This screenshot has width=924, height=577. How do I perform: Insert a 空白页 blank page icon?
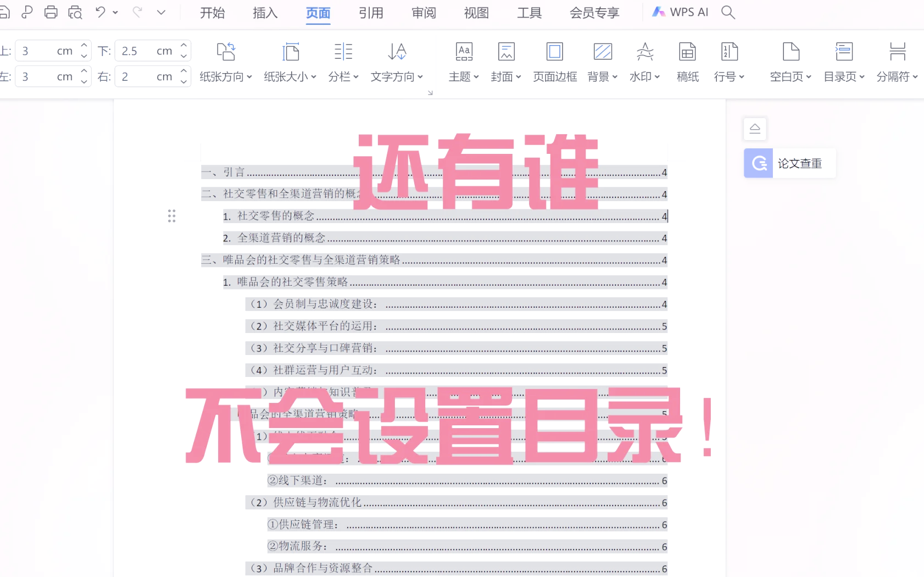[x=791, y=52]
